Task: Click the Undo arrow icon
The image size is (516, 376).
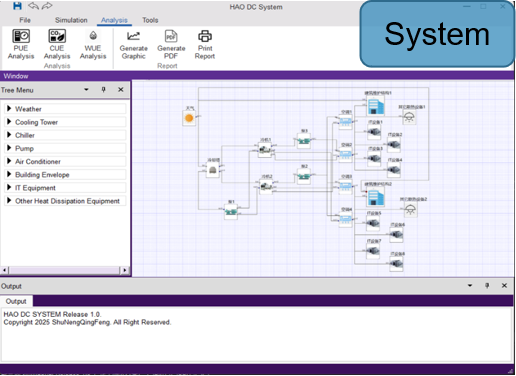Action: point(33,6)
